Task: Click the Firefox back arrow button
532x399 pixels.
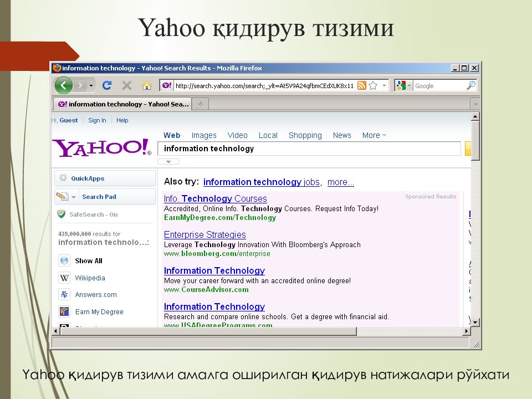Action: 64,85
